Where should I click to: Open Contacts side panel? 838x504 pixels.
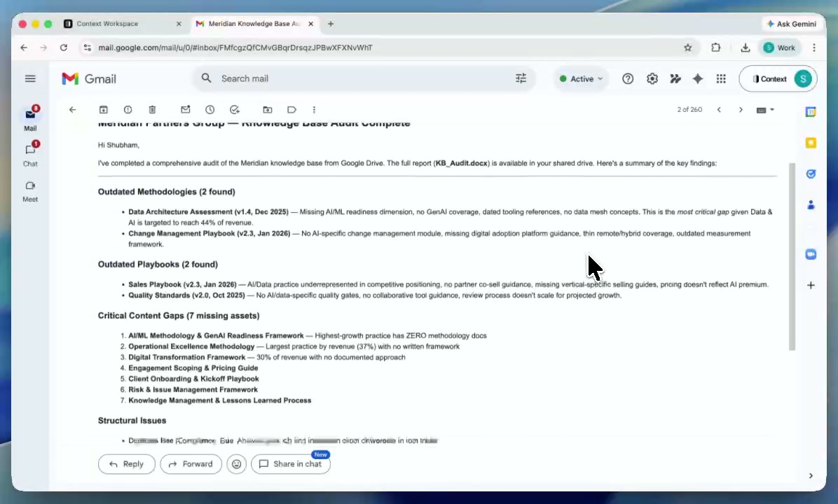[811, 204]
